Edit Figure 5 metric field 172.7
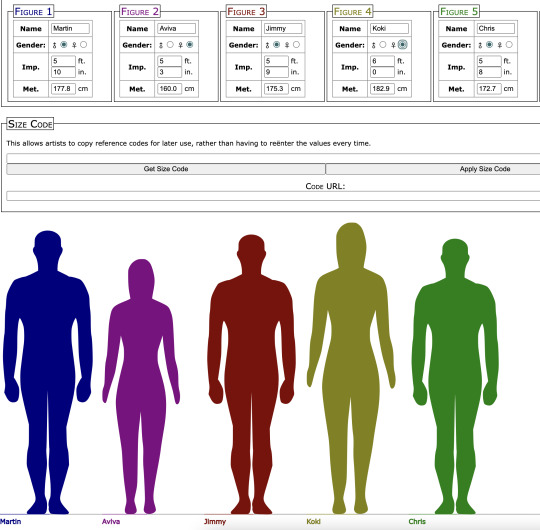This screenshot has width=540, height=530. click(489, 89)
